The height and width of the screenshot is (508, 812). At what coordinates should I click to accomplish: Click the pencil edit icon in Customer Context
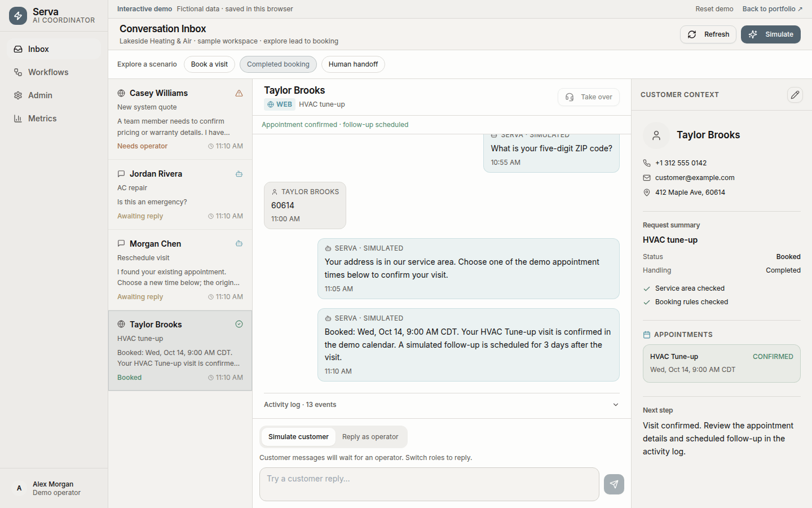point(795,95)
